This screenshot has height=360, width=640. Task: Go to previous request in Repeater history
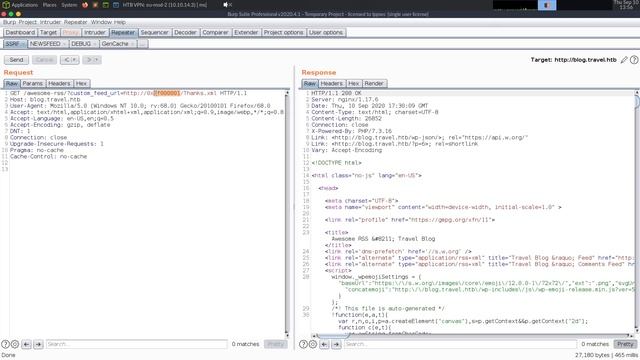[x=66, y=60]
